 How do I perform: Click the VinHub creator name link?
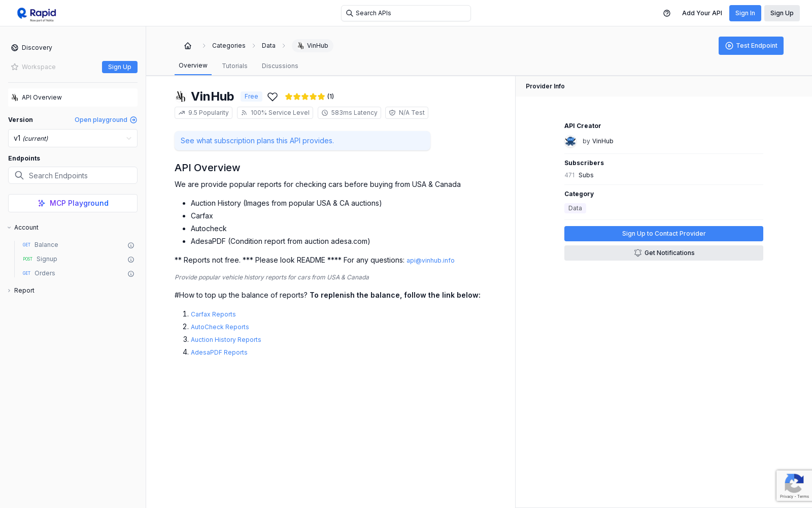click(x=603, y=141)
